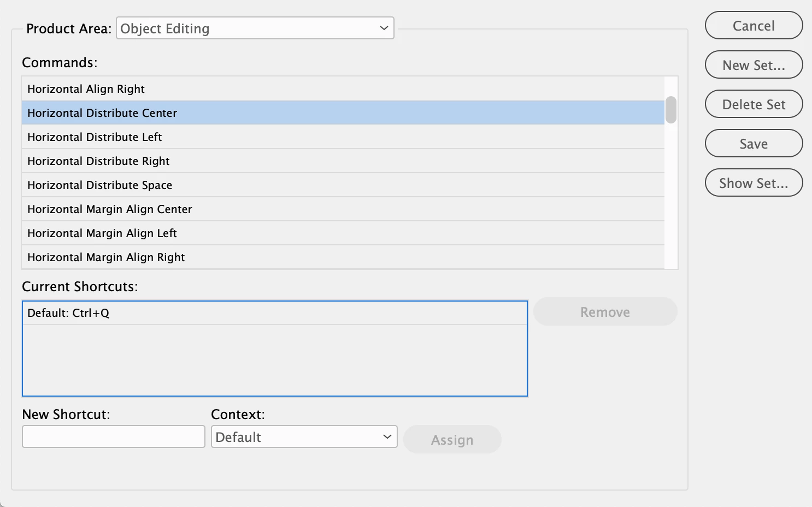Expand the Context dropdown
The height and width of the screenshot is (507, 812).
coord(304,437)
